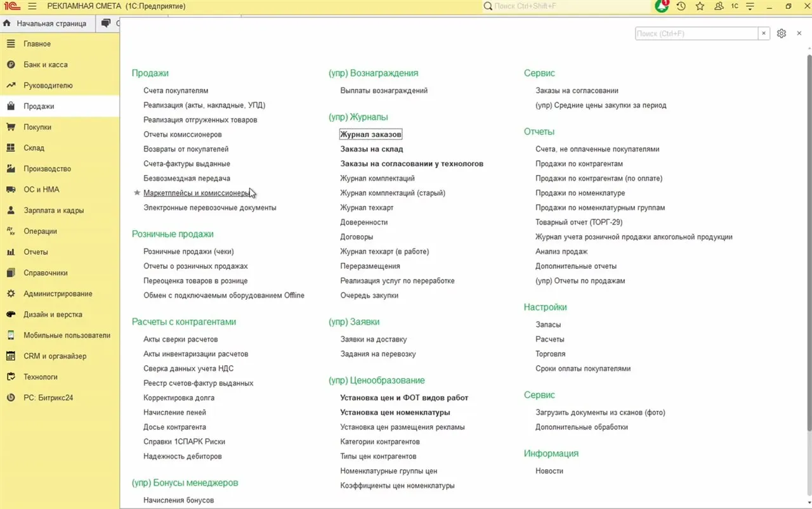Click the ОС и НМА truck icon
Image resolution: width=812 pixels, height=509 pixels.
coord(11,190)
